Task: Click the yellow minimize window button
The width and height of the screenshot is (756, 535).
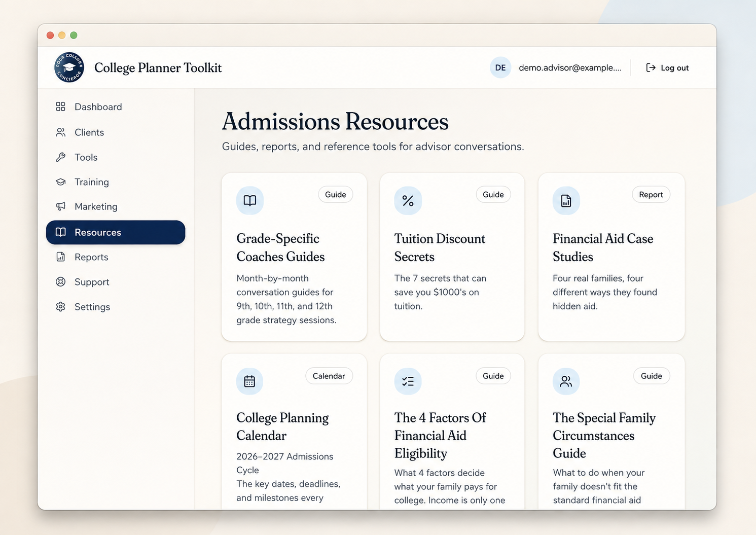Action: pyautogui.click(x=62, y=35)
